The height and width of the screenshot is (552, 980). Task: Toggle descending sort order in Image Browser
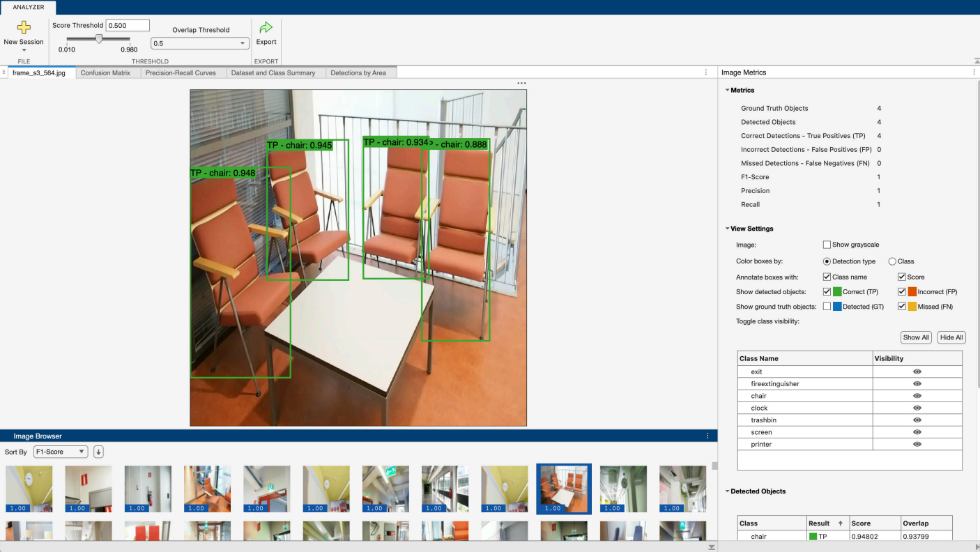pos(98,452)
